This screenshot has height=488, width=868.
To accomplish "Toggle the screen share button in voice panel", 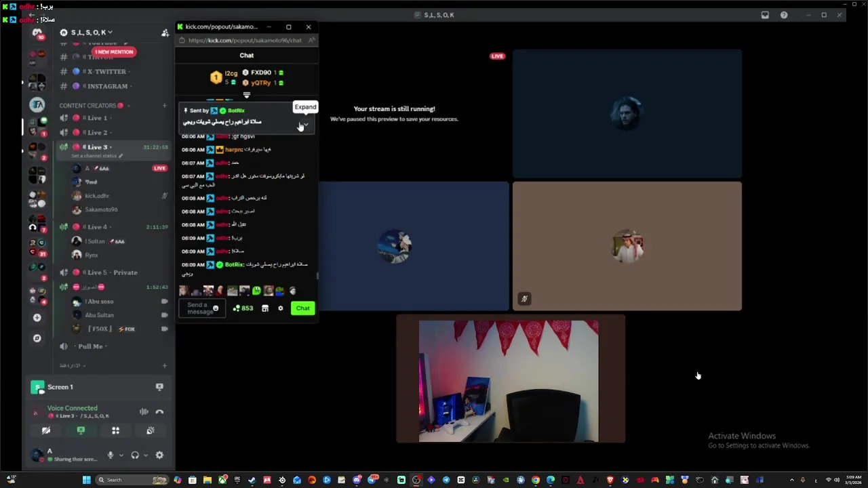I will (x=81, y=430).
